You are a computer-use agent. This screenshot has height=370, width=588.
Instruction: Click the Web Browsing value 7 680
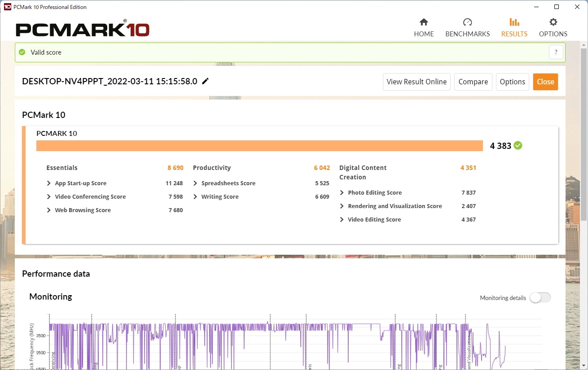coord(176,210)
